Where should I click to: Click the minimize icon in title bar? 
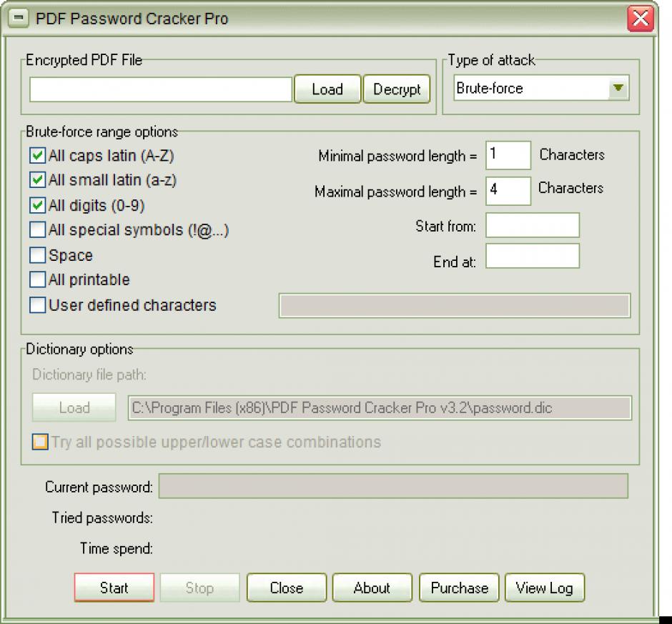click(19, 18)
